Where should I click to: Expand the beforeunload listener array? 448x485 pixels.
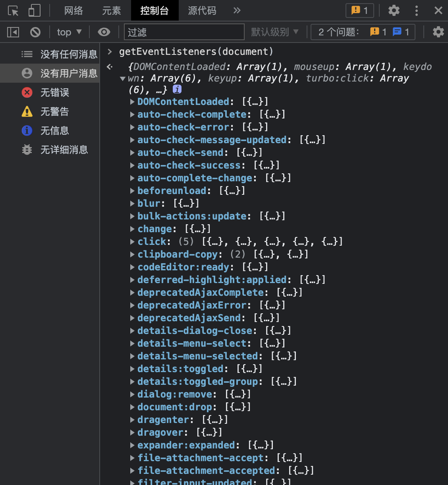(133, 191)
